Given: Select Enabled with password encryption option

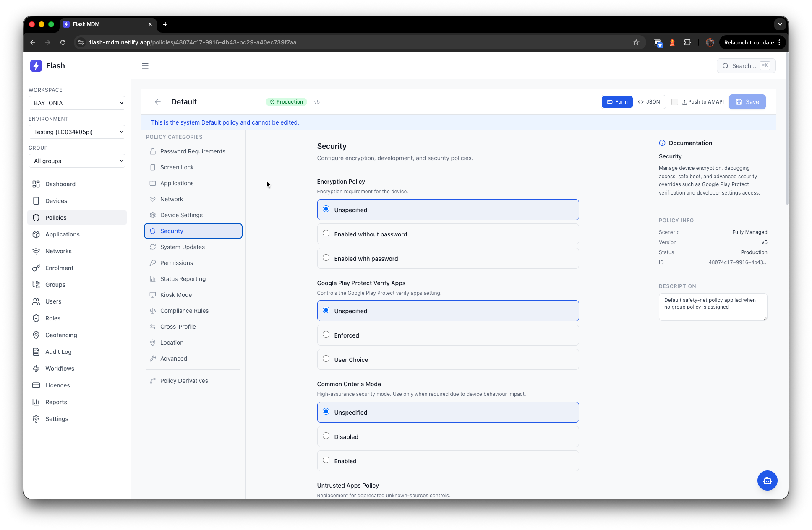Looking at the screenshot, I should [x=326, y=258].
